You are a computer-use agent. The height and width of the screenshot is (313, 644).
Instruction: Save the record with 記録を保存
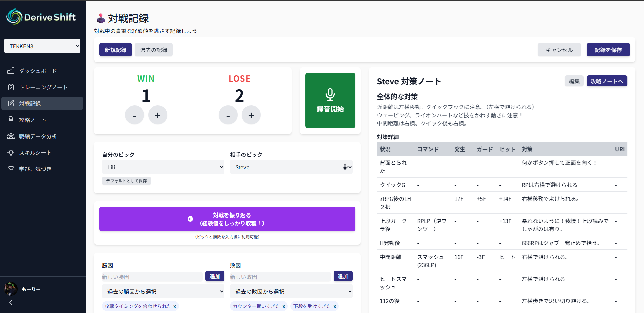(x=608, y=49)
